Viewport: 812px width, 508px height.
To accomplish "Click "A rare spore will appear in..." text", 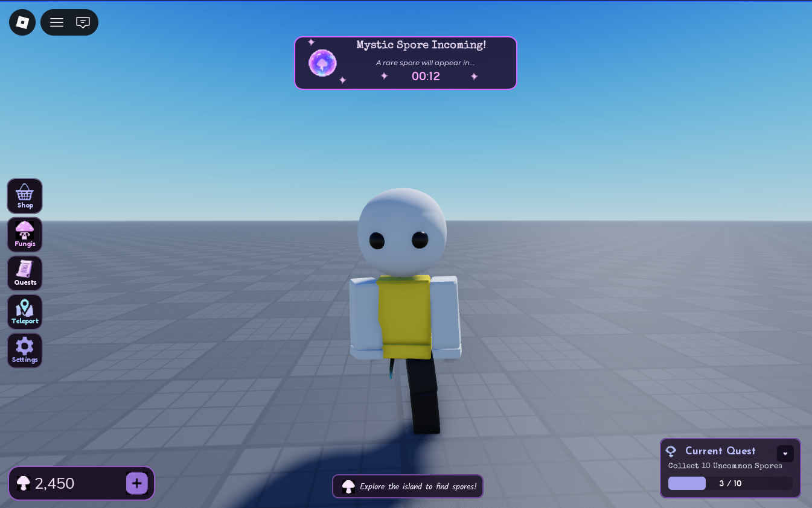I will [x=425, y=63].
